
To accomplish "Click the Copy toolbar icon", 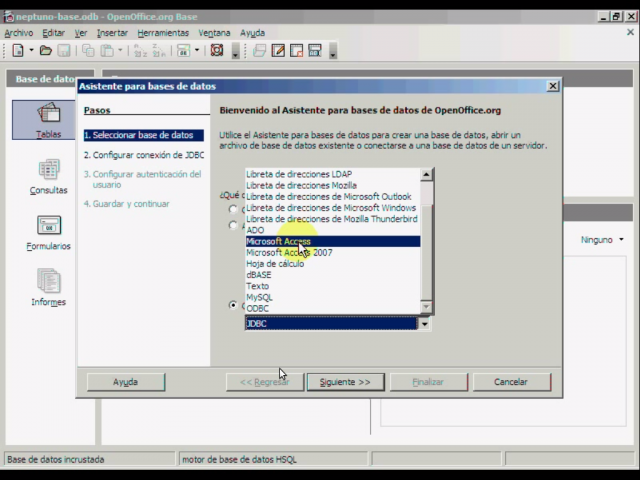I will [x=88, y=51].
